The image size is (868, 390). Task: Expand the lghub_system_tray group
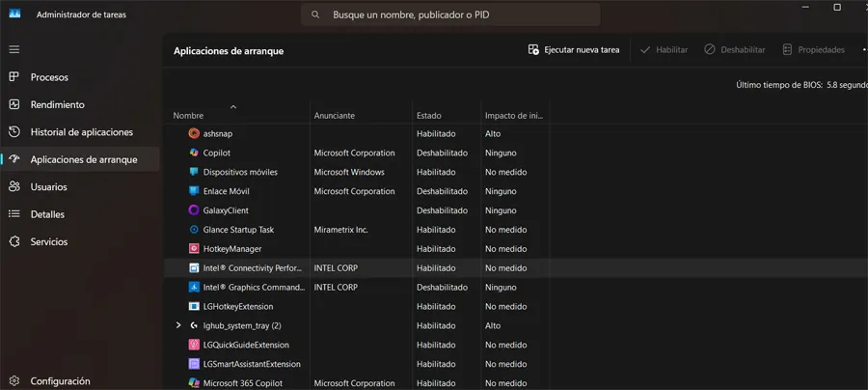tap(178, 326)
